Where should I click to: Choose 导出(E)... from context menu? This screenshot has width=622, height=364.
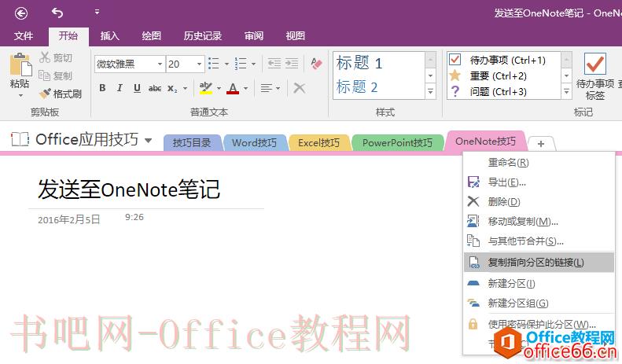tap(539, 182)
